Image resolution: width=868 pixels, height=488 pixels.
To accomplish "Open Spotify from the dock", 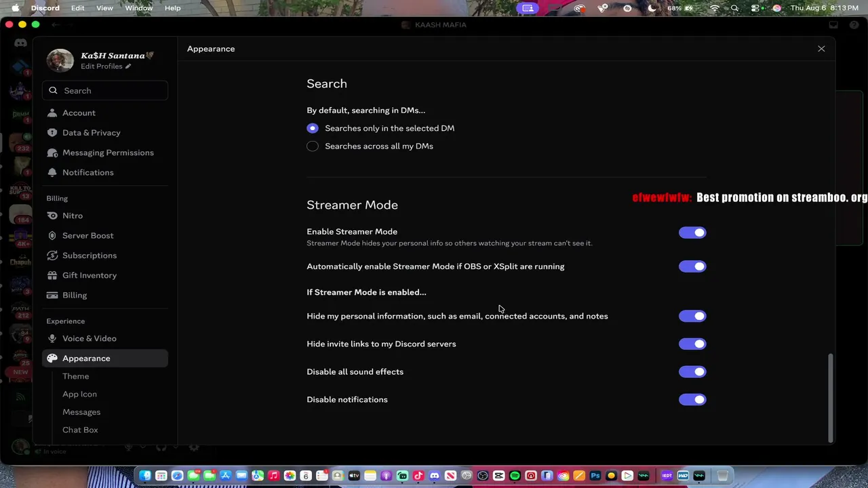I will (515, 476).
